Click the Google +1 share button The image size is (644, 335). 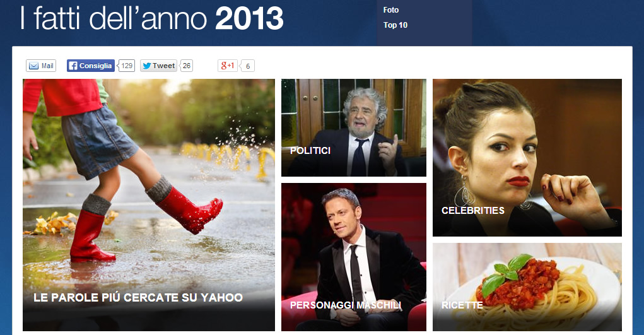tap(228, 66)
